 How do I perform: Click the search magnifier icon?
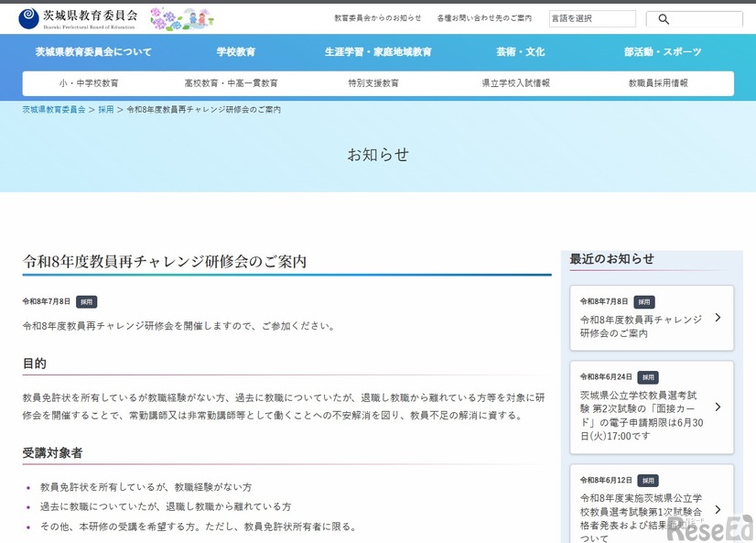[x=664, y=19]
